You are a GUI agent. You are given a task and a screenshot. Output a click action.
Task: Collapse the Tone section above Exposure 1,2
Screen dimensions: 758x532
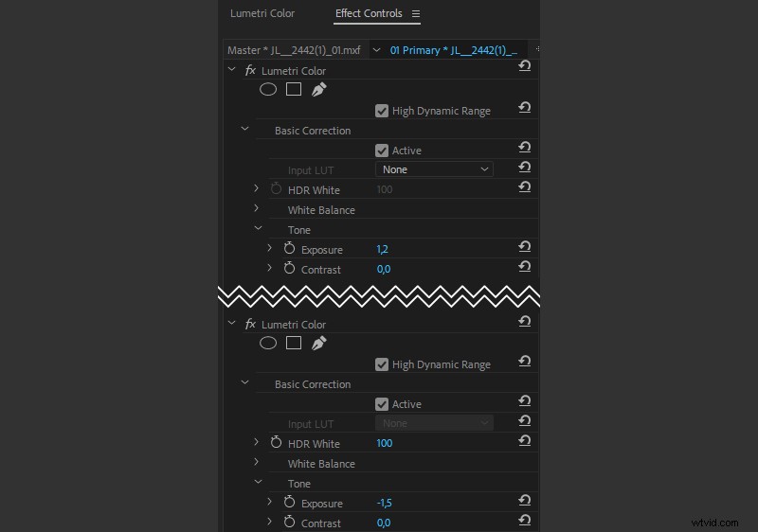(258, 228)
